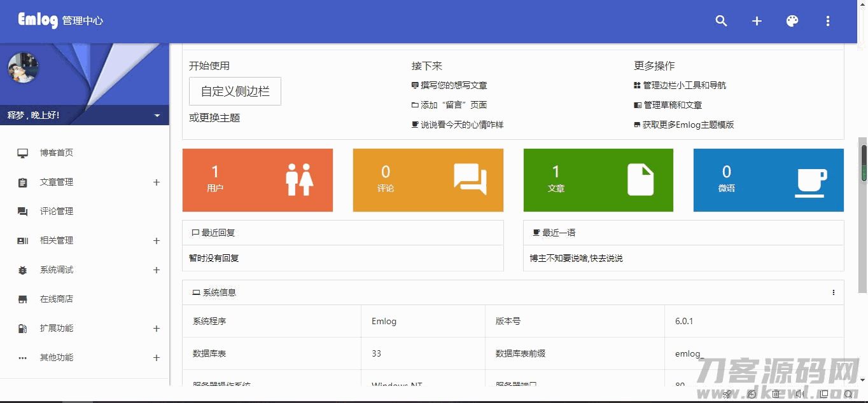This screenshot has height=403, width=868.
Task: Click the articles tile document icon
Action: [x=640, y=180]
